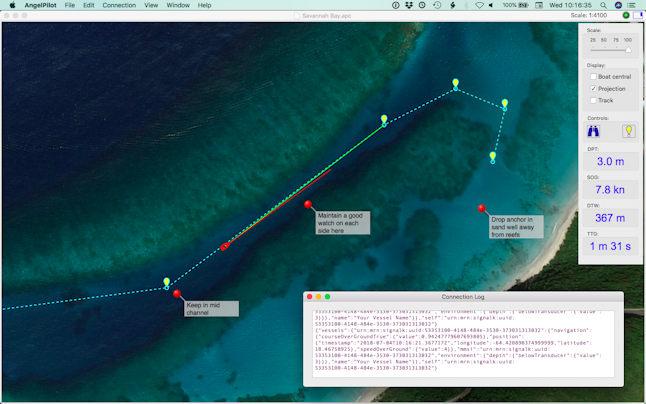Click the green connection status indicator
646x404 pixels.
626,15
